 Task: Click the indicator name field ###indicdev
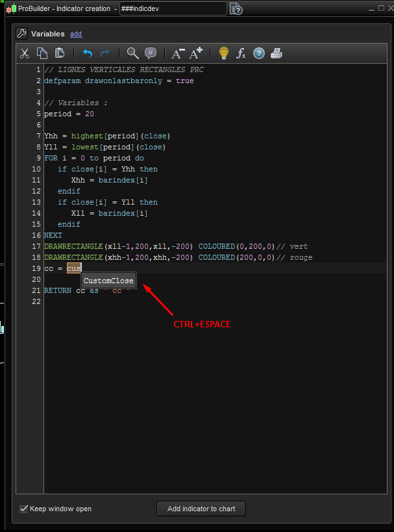[x=173, y=9]
